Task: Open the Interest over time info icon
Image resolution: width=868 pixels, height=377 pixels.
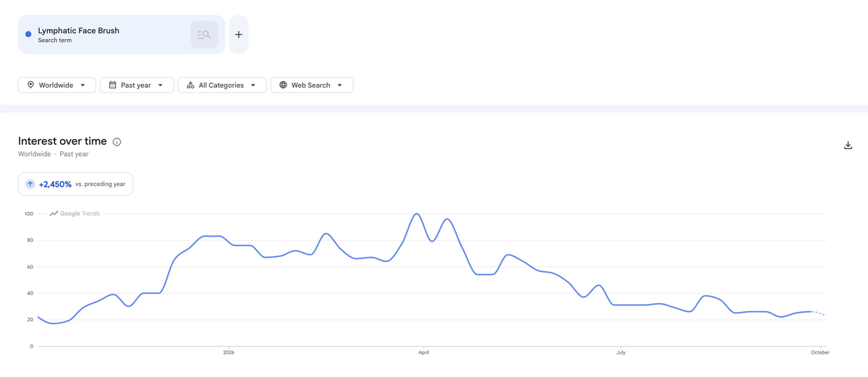Action: (x=116, y=142)
